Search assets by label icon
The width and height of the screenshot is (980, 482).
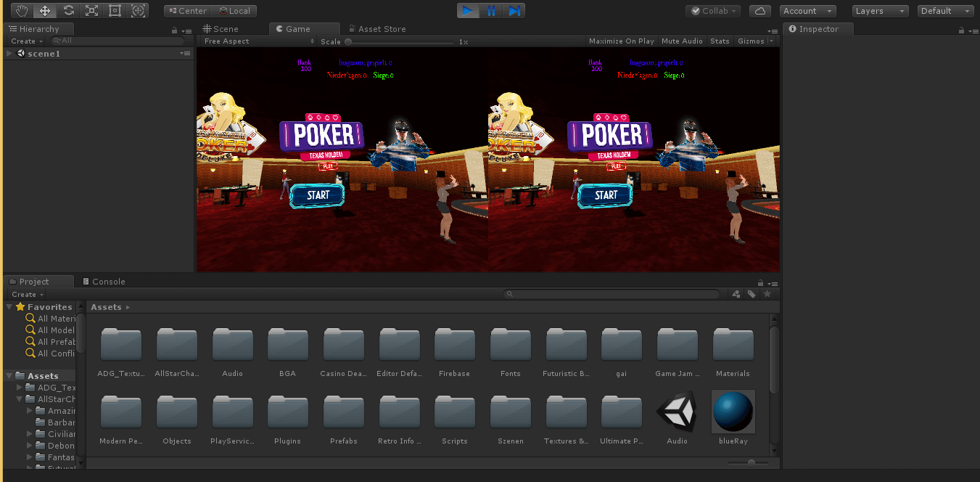point(752,294)
